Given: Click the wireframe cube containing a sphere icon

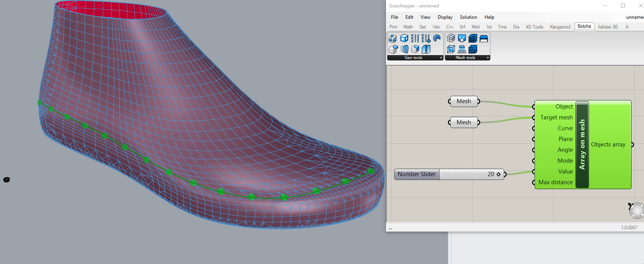Looking at the screenshot, I should point(451,49).
